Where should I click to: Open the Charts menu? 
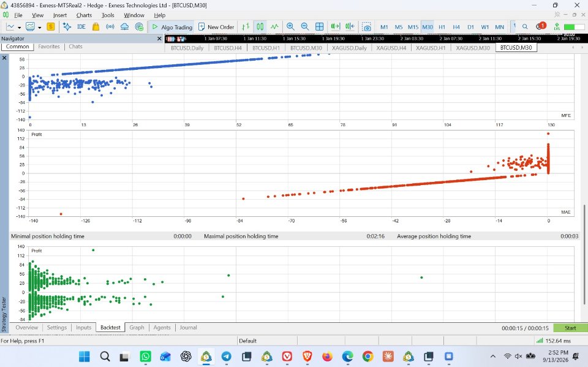(84, 15)
